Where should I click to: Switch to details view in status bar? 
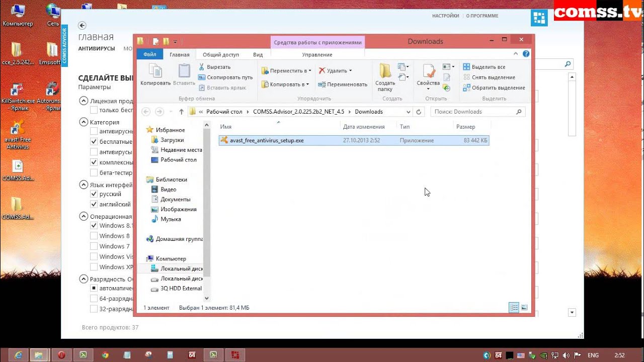coord(514,308)
